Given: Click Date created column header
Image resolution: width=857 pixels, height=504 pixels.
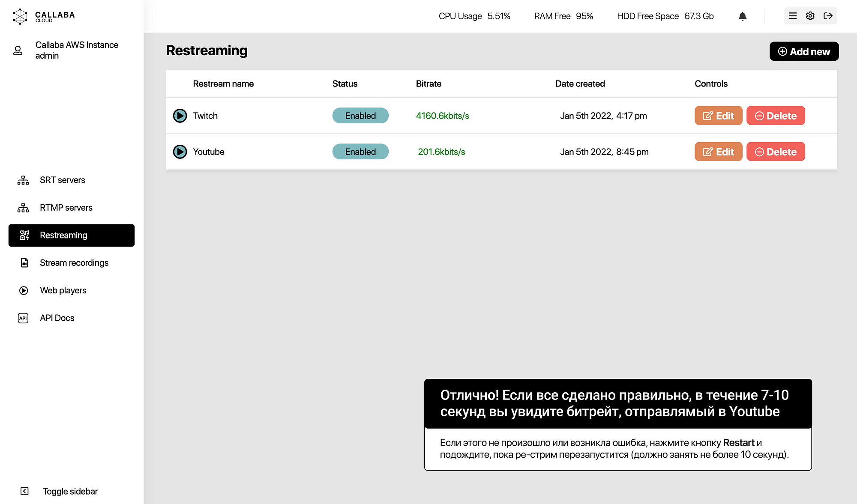Looking at the screenshot, I should pos(580,84).
